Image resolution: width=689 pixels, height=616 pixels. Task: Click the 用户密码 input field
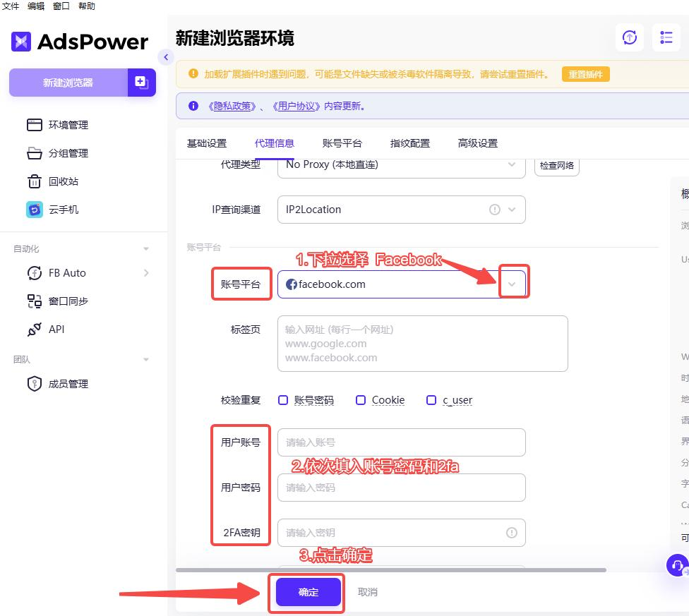(401, 488)
